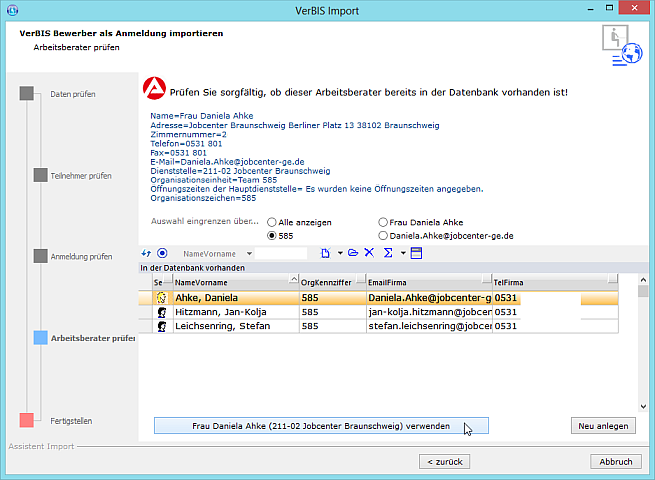655x480 pixels.
Task: Click the sigma sum icon
Action: (x=388, y=253)
